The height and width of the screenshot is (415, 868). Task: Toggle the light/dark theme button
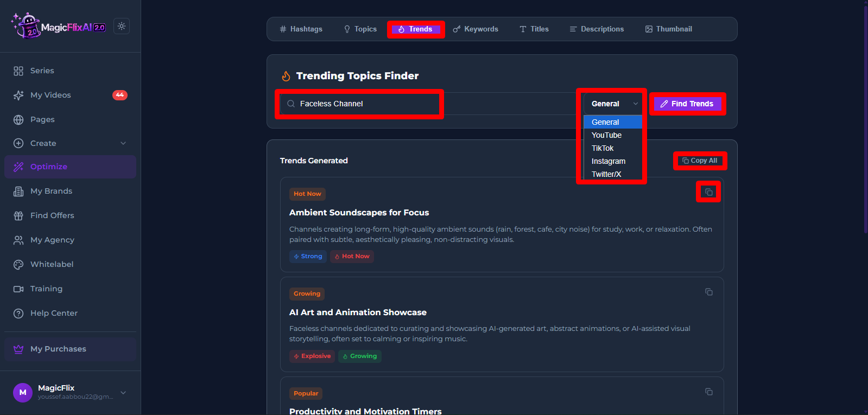pyautogui.click(x=122, y=26)
